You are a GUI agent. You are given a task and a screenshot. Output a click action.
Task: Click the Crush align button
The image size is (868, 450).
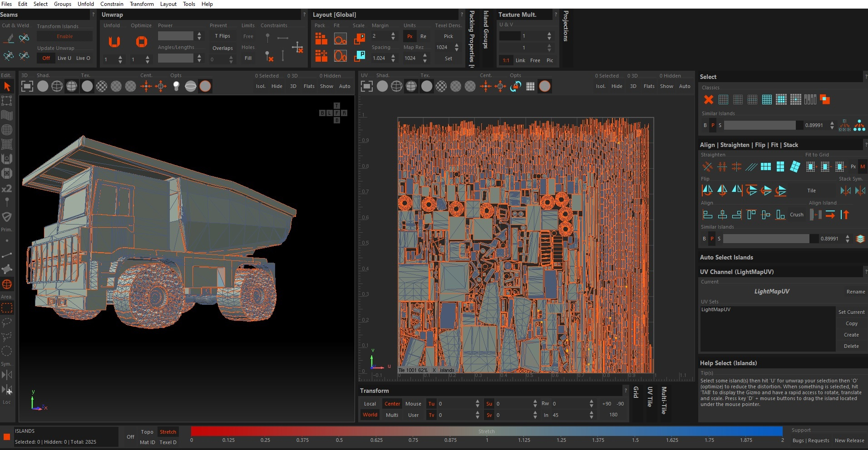coord(797,215)
